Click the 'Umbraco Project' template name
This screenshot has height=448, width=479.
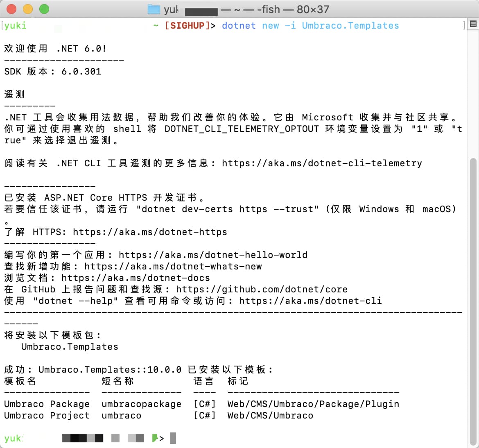point(47,415)
